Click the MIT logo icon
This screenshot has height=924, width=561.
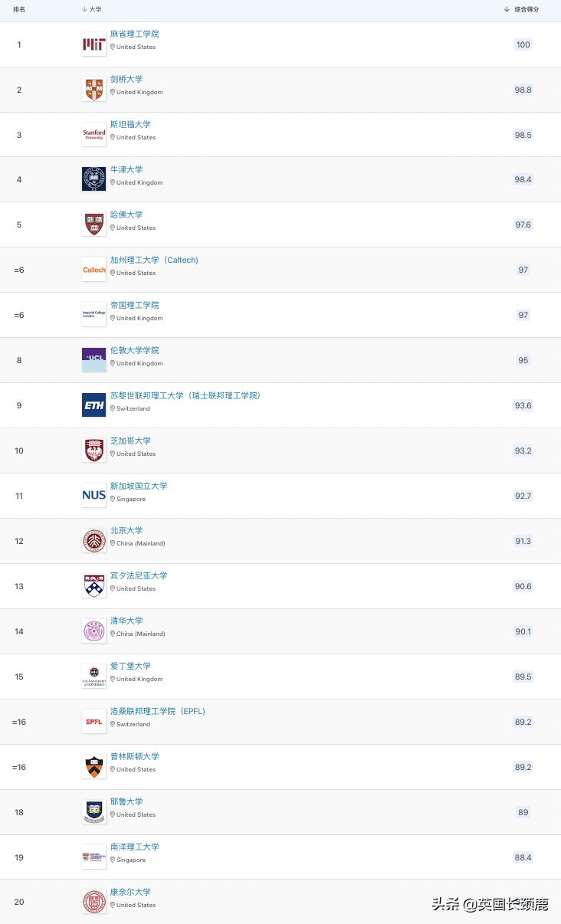click(x=93, y=44)
